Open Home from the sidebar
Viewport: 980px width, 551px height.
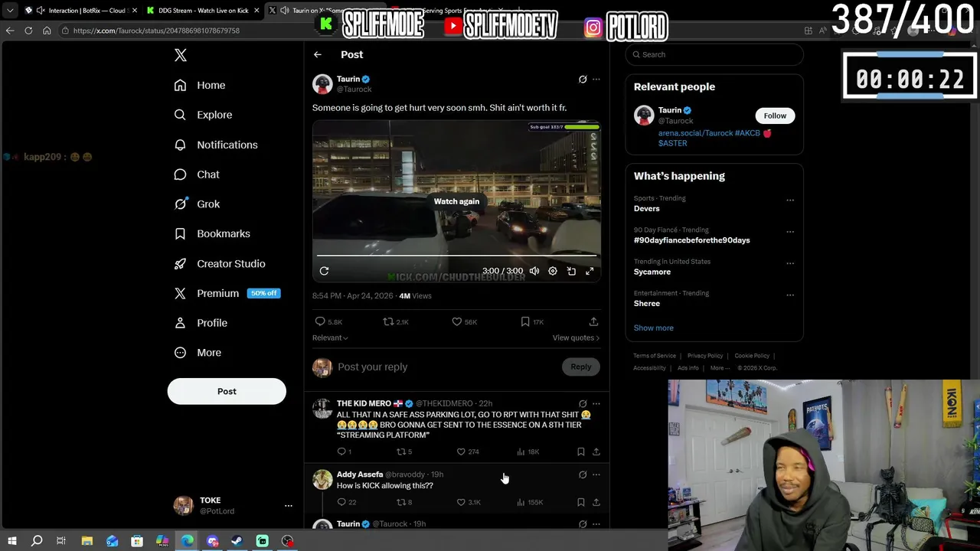click(x=200, y=85)
